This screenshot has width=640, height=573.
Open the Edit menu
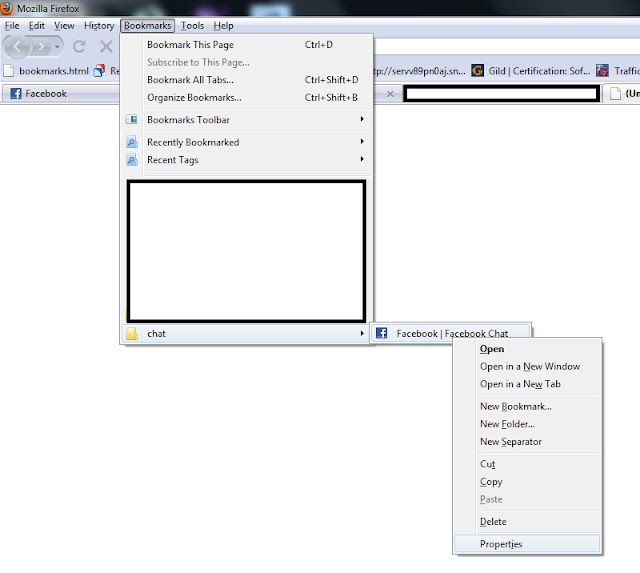36,26
